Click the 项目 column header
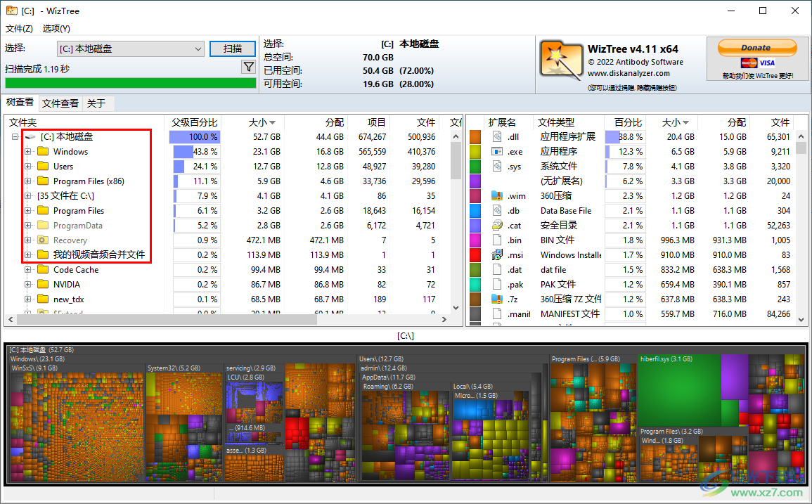Image resolution: width=812 pixels, height=504 pixels. tap(368, 122)
